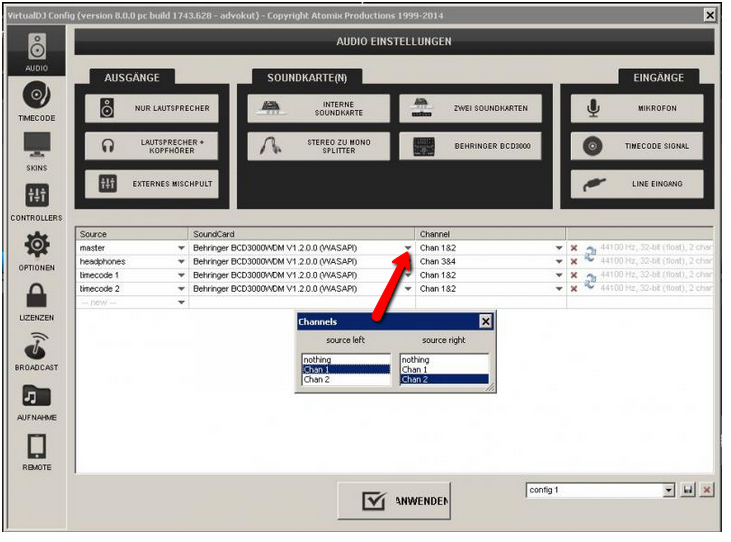The height and width of the screenshot is (542, 731).
Task: Delete the timecode 1 row with red X
Action: click(574, 275)
